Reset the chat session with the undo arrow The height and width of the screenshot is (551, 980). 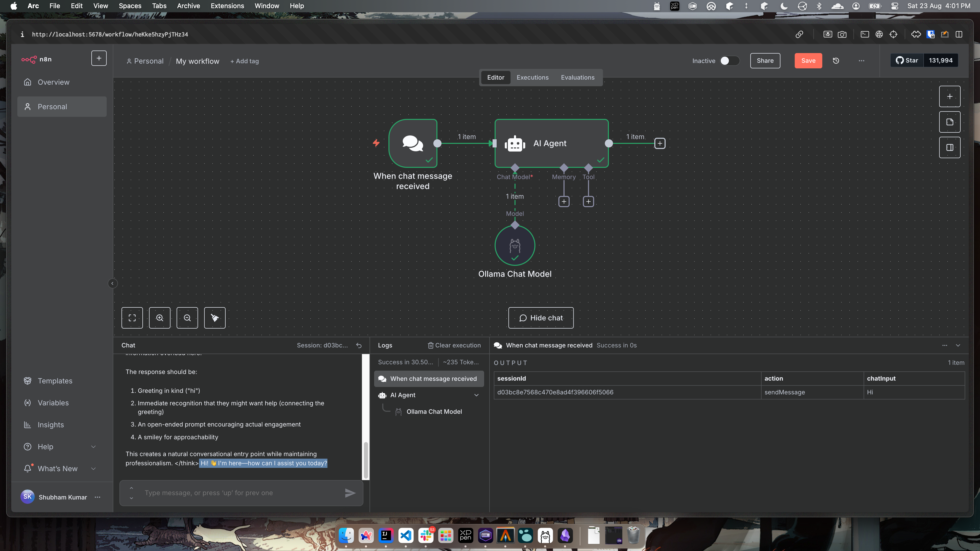click(358, 345)
